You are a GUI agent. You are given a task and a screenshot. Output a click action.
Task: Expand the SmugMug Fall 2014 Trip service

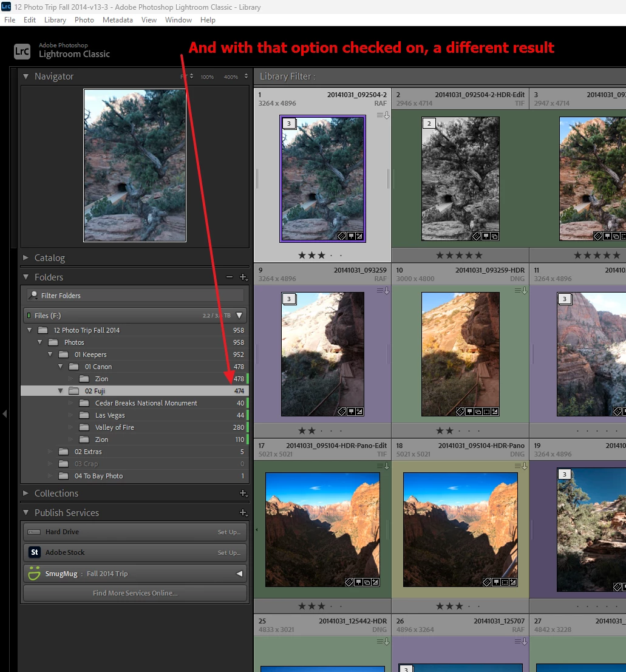[x=240, y=574]
